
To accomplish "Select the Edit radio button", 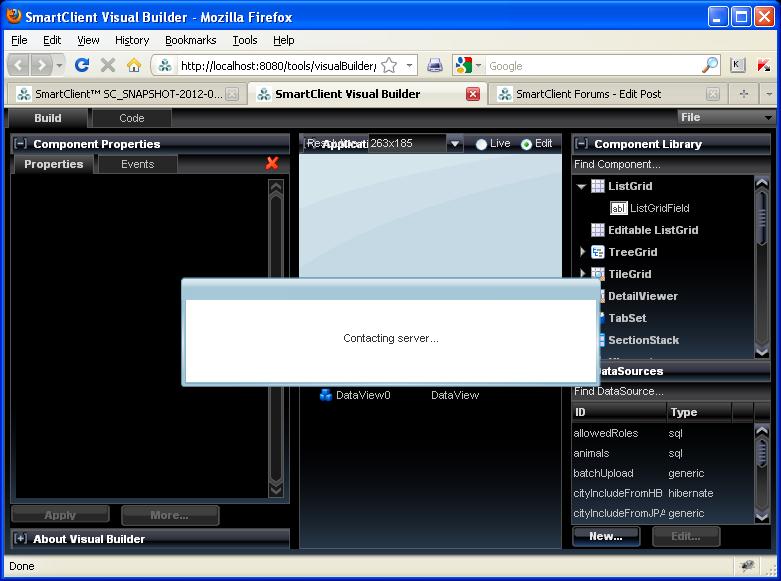I will 527,144.
